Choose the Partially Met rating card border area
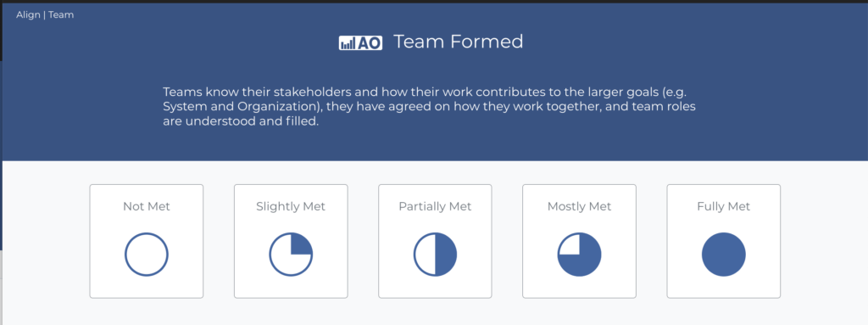This screenshot has width=868, height=325. tap(435, 241)
